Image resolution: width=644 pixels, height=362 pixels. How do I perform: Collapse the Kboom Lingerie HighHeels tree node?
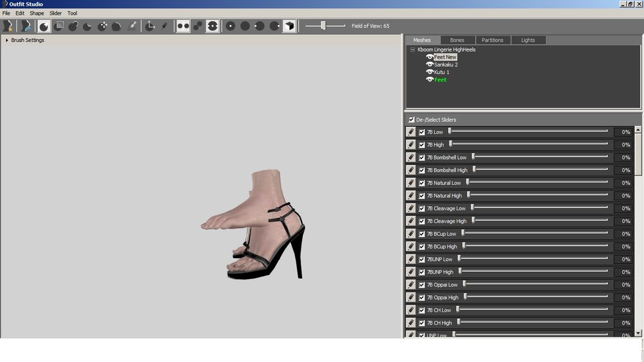[412, 50]
